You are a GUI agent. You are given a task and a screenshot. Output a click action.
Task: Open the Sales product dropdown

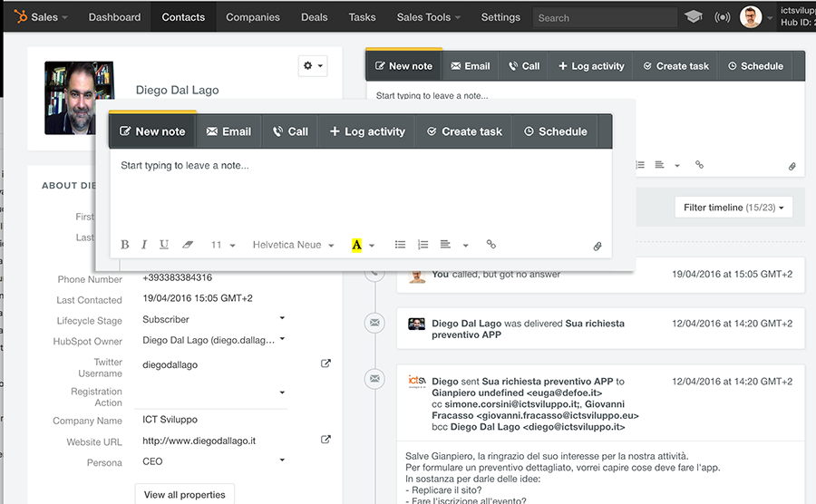(49, 17)
